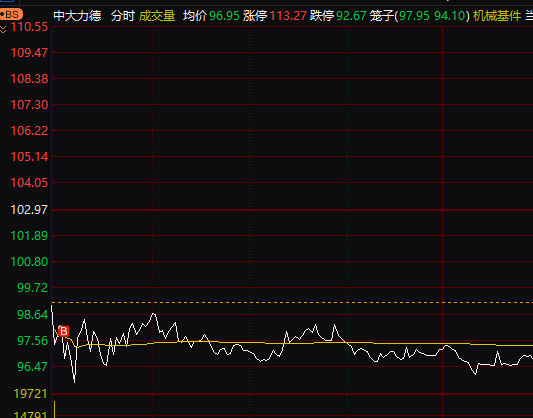Expand the double-chevron below the BS button
The image size is (533, 418).
(3, 29)
